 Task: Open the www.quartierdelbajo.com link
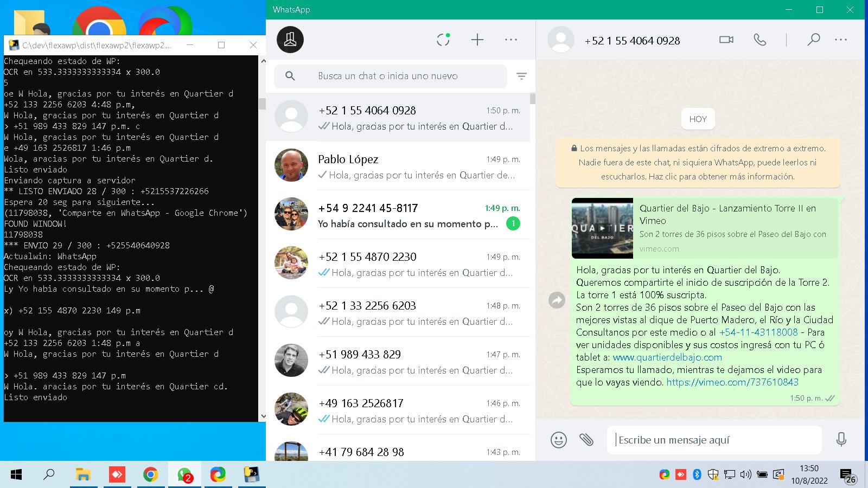(667, 357)
